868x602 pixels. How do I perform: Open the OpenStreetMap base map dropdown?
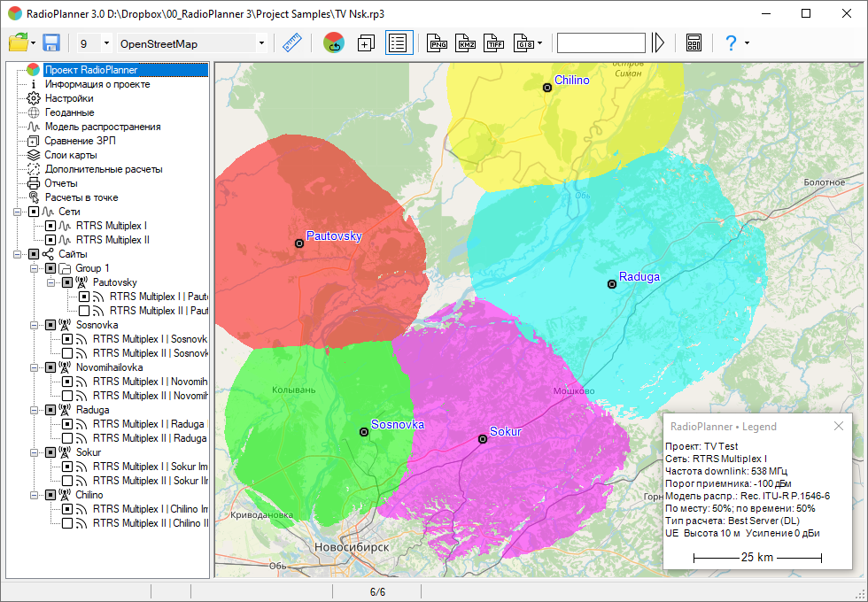[x=261, y=43]
